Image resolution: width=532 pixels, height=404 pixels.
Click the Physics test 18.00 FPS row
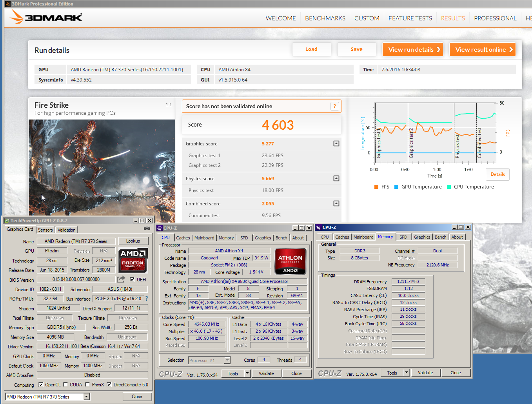click(x=261, y=190)
